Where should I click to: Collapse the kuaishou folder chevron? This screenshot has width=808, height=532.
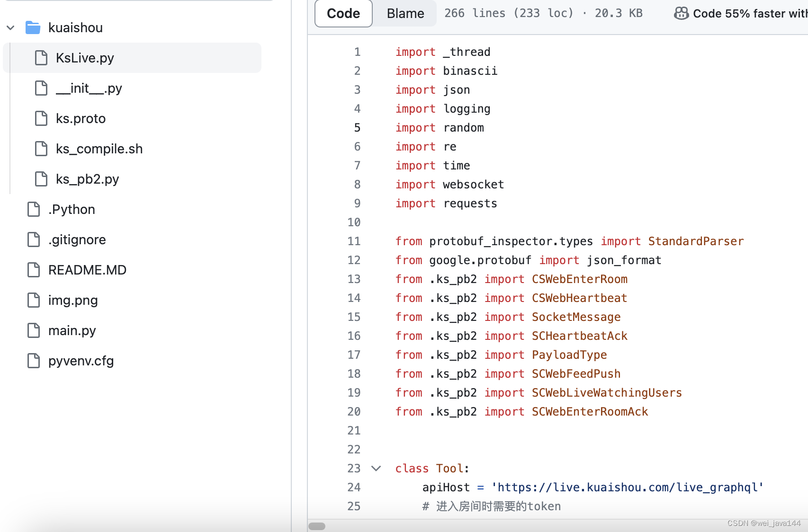pyautogui.click(x=10, y=27)
